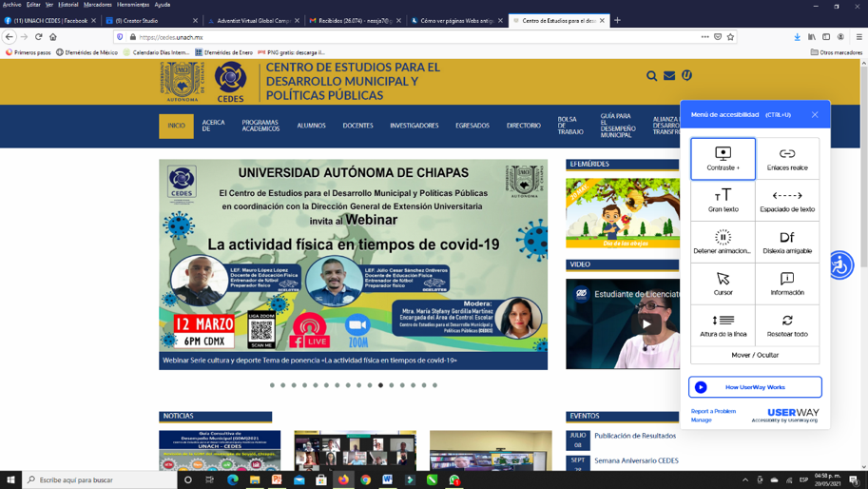
Task: Open Otros marcadores folder
Action: [837, 52]
